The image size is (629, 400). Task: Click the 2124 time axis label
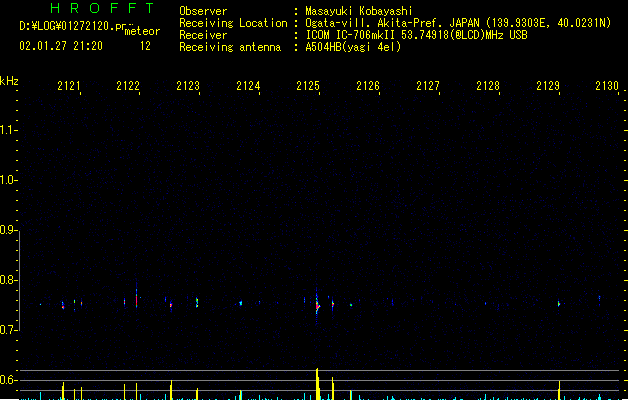[248, 86]
